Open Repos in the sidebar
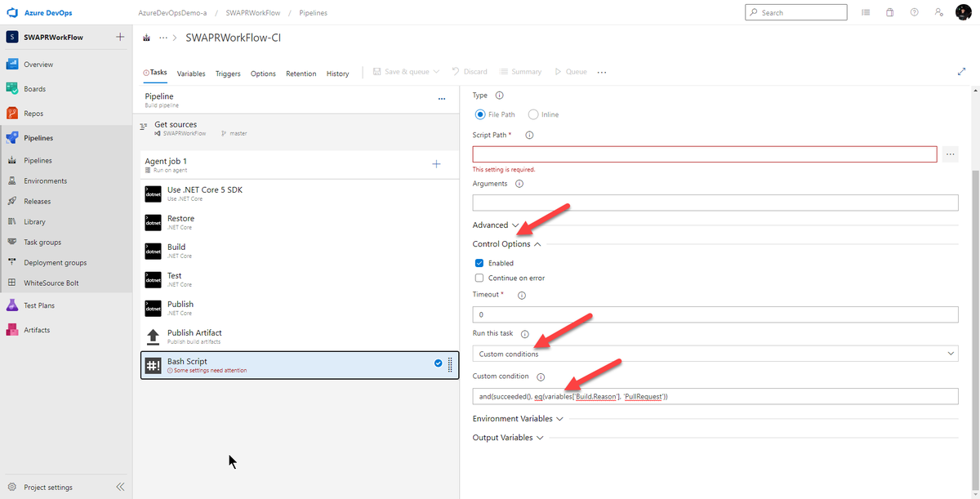 [33, 114]
